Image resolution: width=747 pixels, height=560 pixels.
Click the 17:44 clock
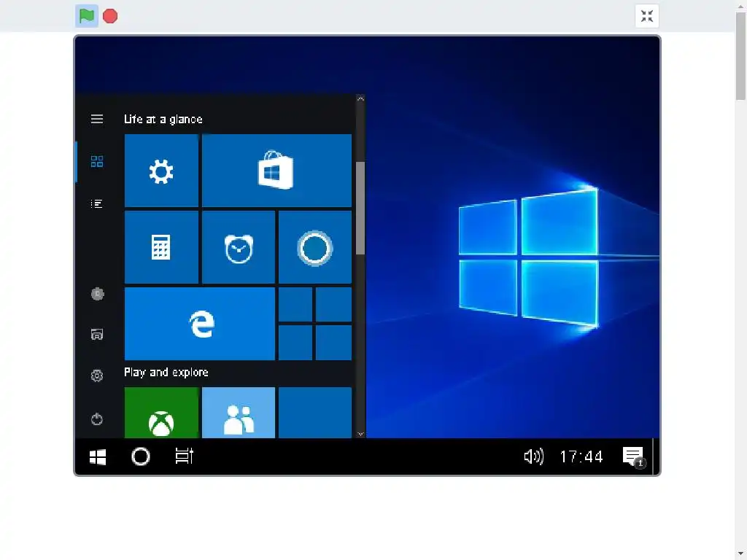[581, 457]
